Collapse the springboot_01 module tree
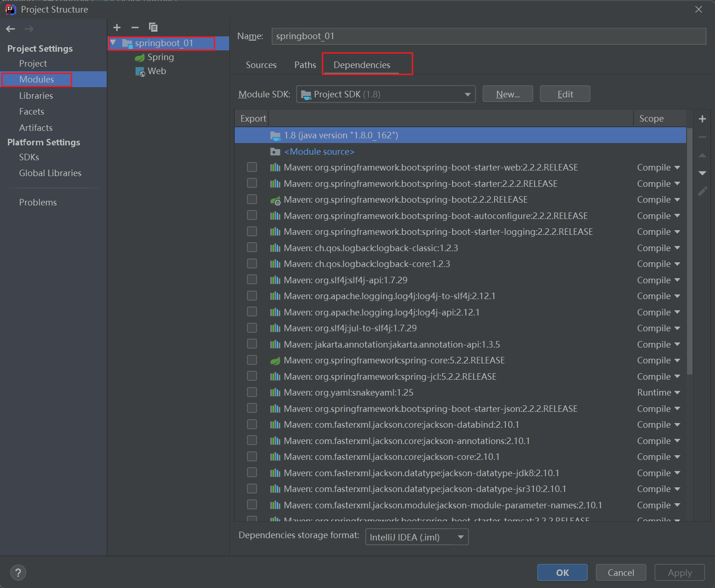Viewport: 715px width, 588px height. (x=113, y=43)
